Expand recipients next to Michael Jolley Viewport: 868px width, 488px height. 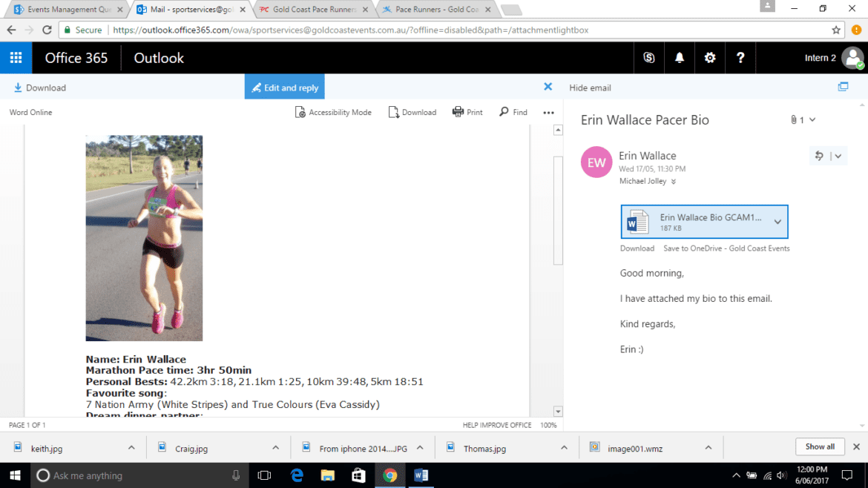coord(674,182)
